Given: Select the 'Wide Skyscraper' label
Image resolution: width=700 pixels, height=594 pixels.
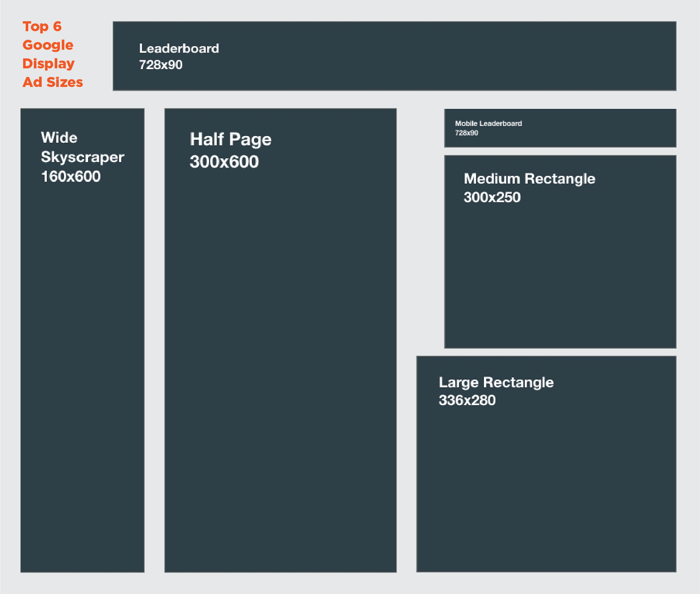Looking at the screenshot, I should (82, 148).
